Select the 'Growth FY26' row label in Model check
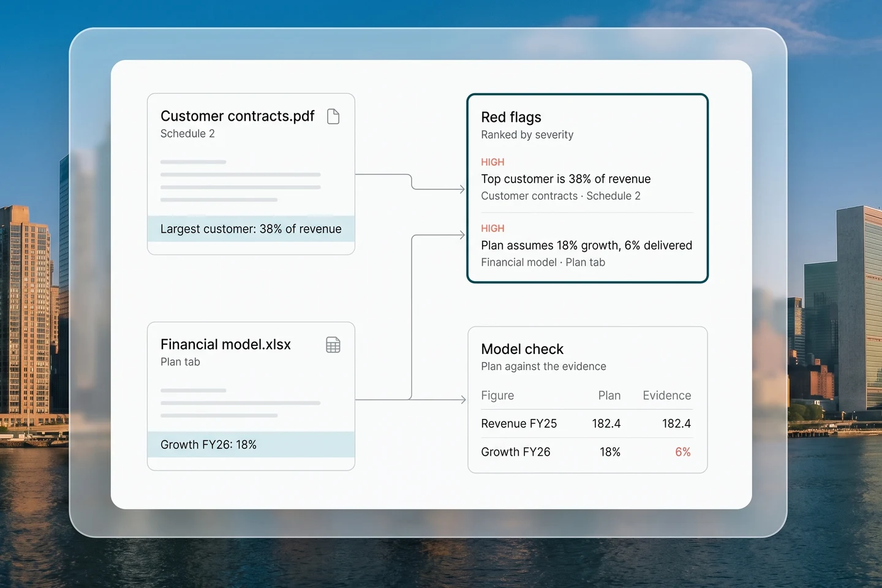This screenshot has width=882, height=588. [x=516, y=452]
